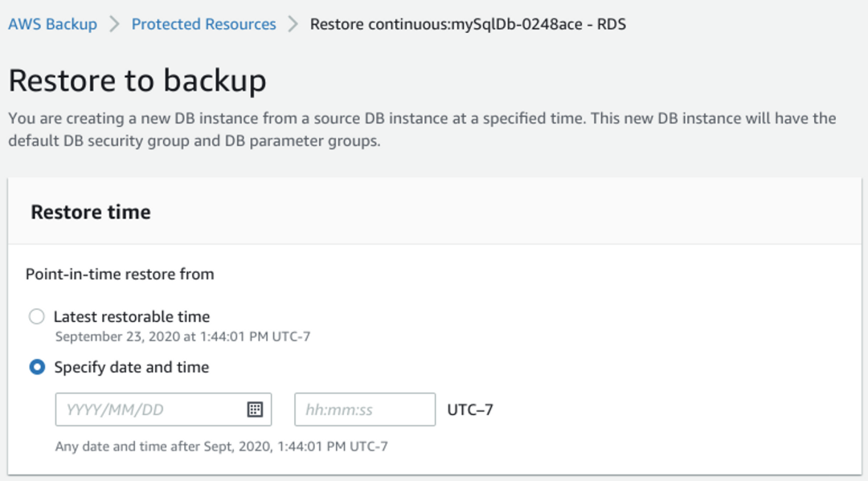Select the Specify date and time option
The image size is (868, 481).
37,367
